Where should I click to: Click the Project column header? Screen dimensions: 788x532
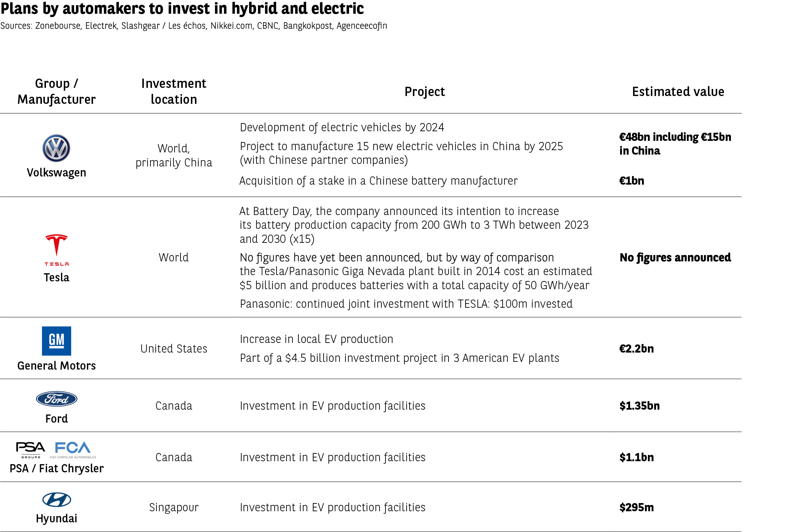(424, 92)
